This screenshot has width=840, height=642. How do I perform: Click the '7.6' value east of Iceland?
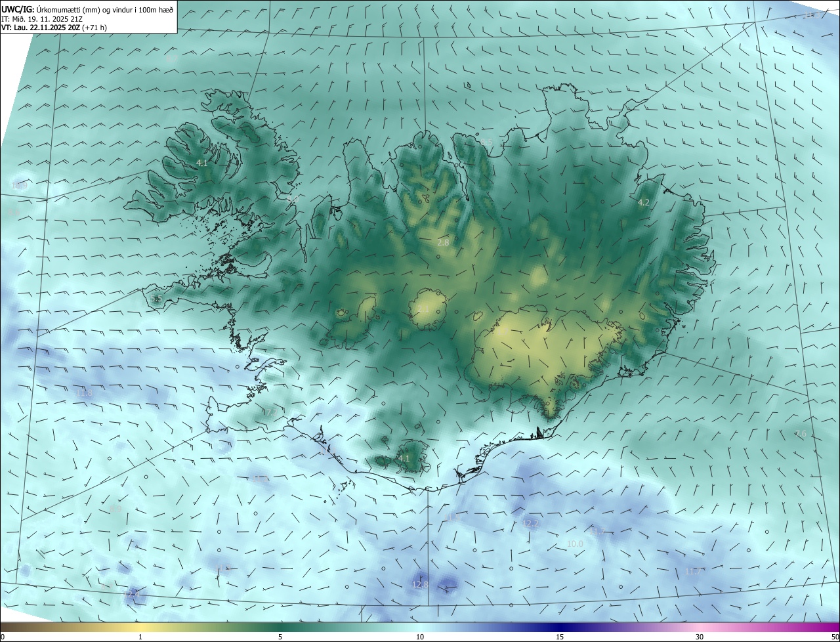(x=801, y=434)
